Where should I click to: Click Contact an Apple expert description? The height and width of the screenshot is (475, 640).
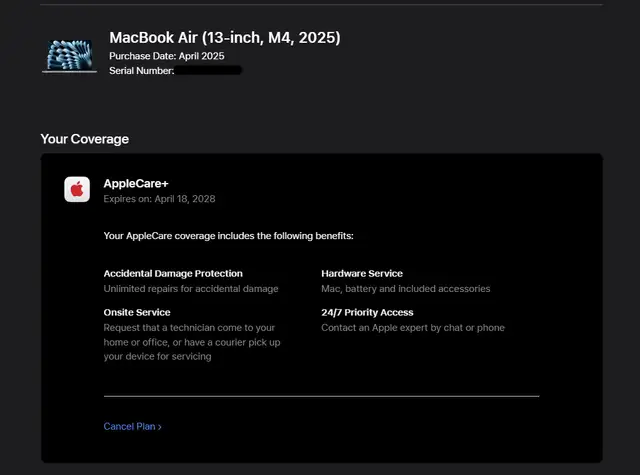(x=413, y=328)
